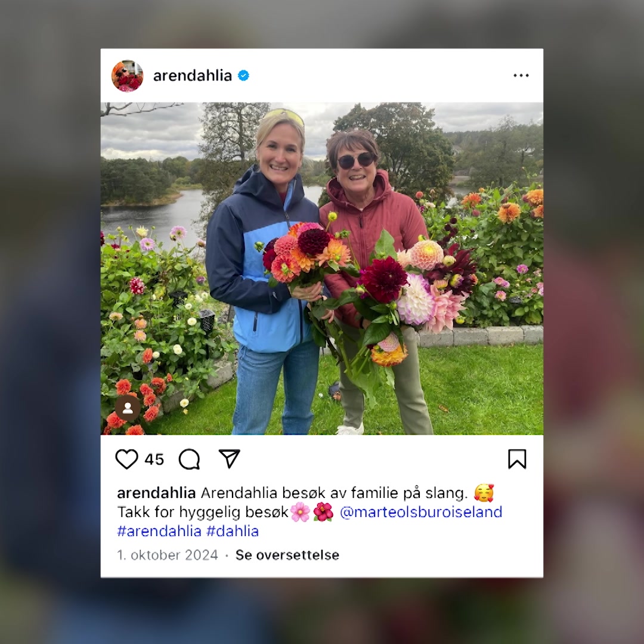Image resolution: width=644 pixels, height=644 pixels.
Task: Open the @marteolsburoiseland mention
Action: [x=421, y=512]
